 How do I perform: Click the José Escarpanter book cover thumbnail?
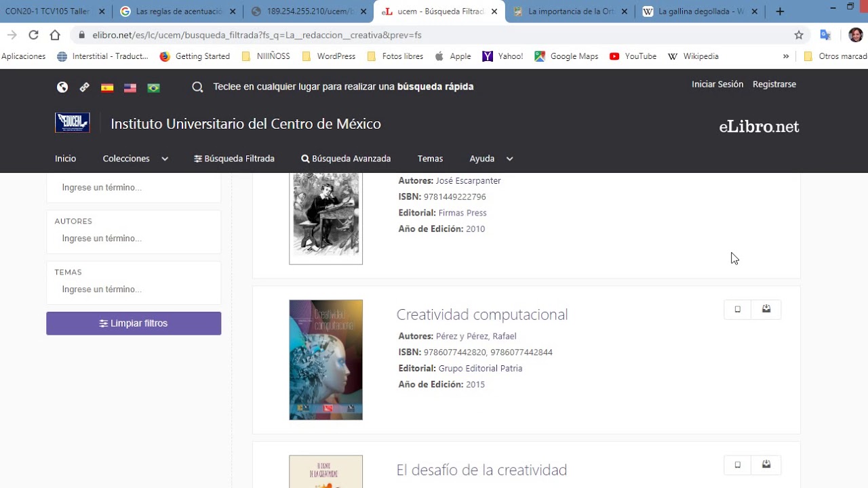325,218
